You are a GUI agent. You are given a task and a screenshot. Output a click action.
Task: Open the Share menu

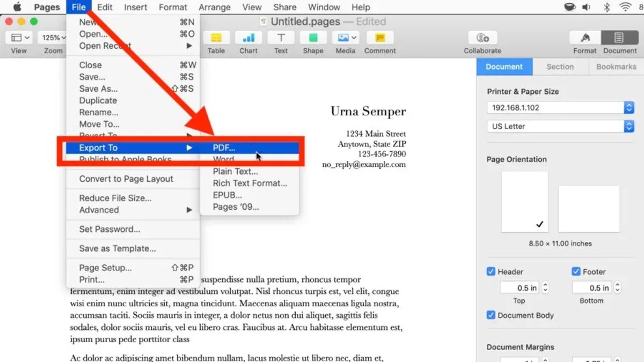click(x=285, y=7)
